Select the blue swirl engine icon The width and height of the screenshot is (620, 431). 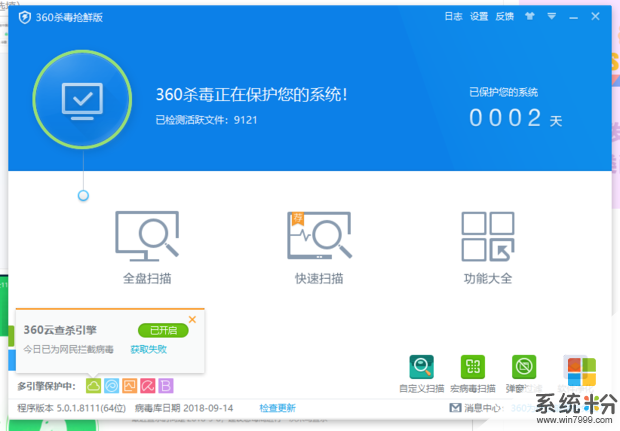pos(112,386)
